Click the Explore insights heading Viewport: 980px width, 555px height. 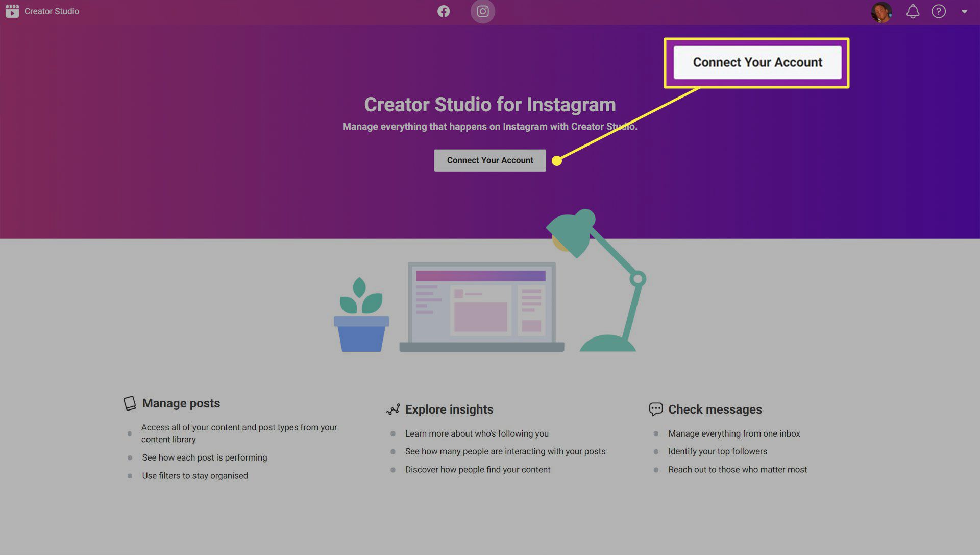[449, 409]
